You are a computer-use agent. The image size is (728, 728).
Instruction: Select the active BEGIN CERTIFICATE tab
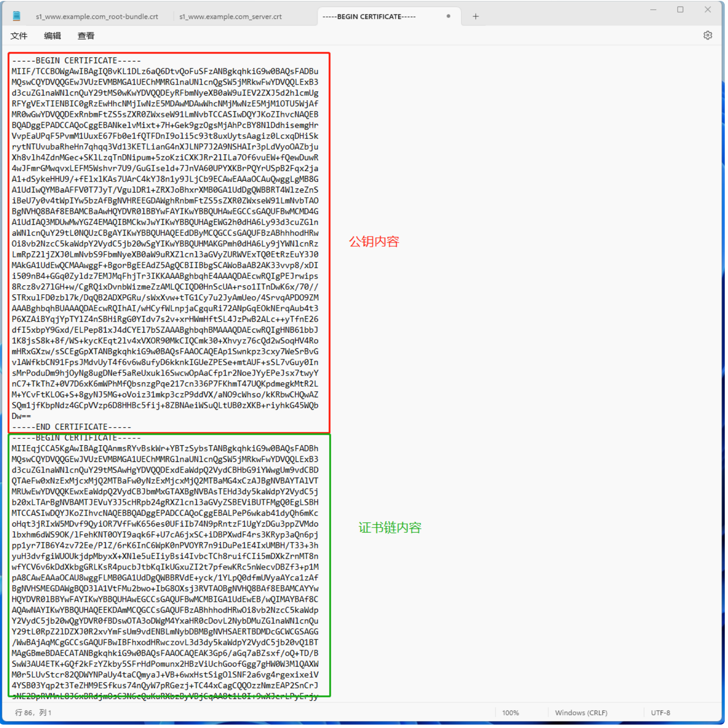[370, 17]
